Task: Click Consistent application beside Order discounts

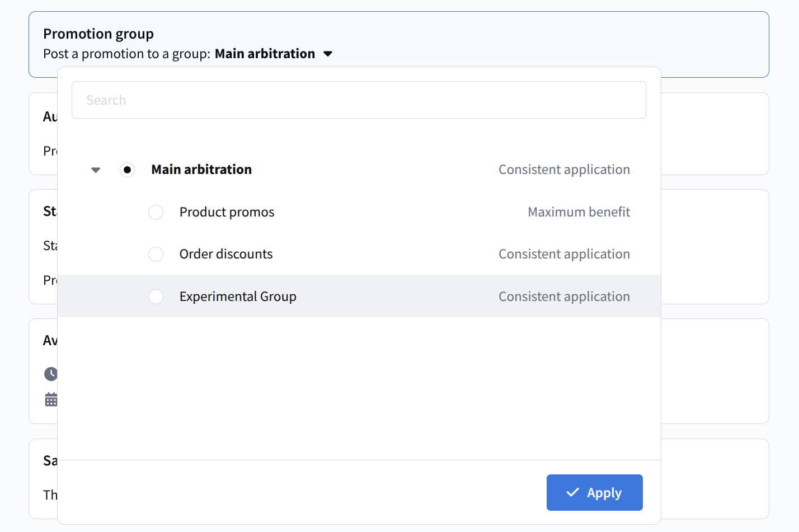Action: tap(564, 254)
